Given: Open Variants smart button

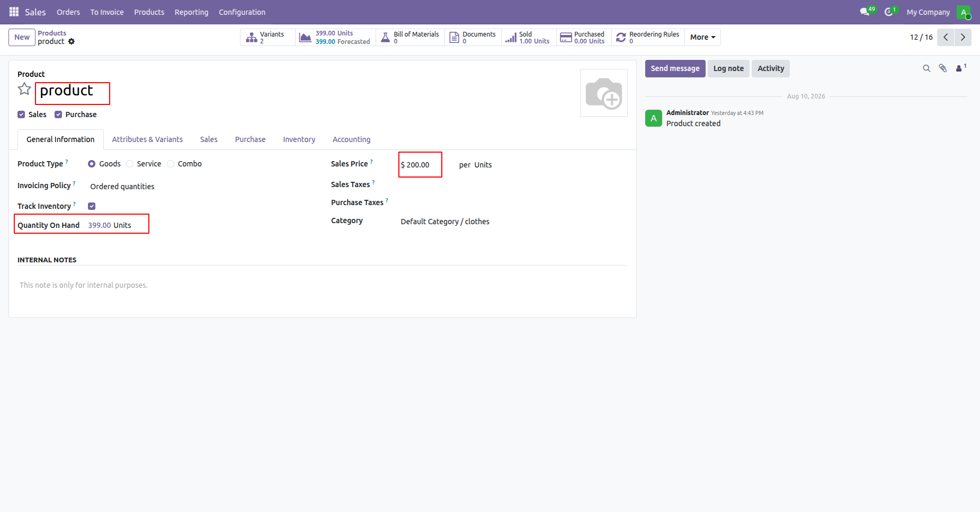Looking at the screenshot, I should 268,37.
